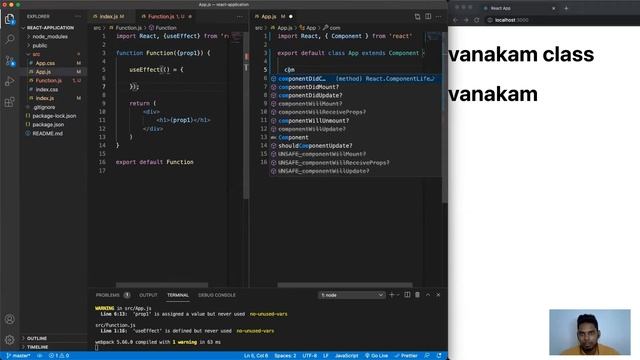Switch to the OUTPUT panel tab

point(148,295)
